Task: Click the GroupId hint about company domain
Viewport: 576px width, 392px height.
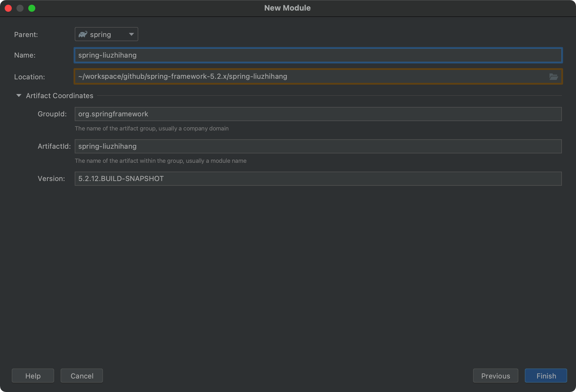Action: 152,128
